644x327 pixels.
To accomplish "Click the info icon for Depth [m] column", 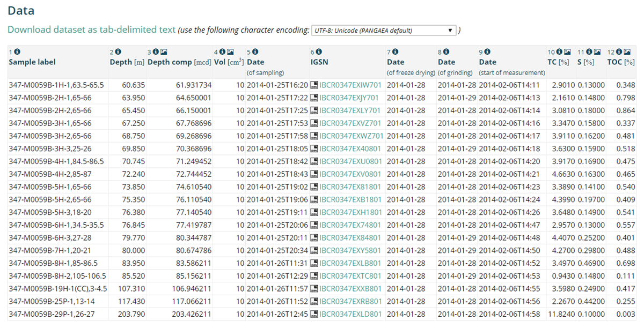I will click(x=118, y=52).
